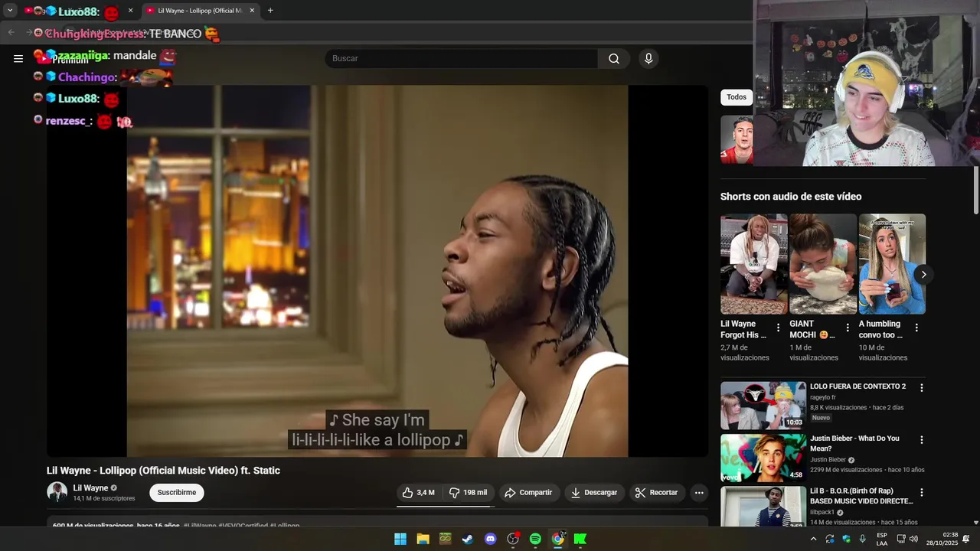Open the tab search dropdown arrow

pos(10,11)
